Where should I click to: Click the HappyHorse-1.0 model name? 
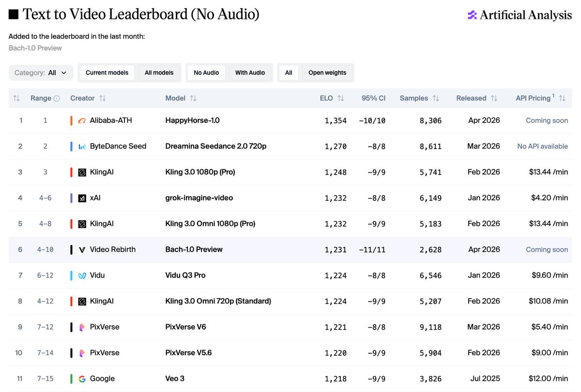coord(192,121)
